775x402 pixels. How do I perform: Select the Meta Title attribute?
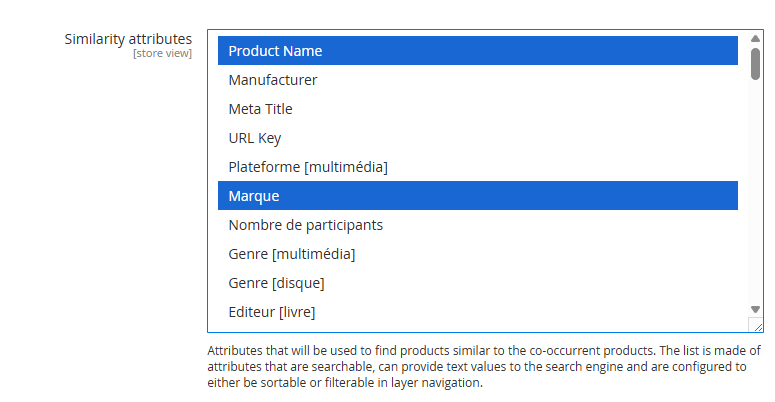click(x=260, y=109)
